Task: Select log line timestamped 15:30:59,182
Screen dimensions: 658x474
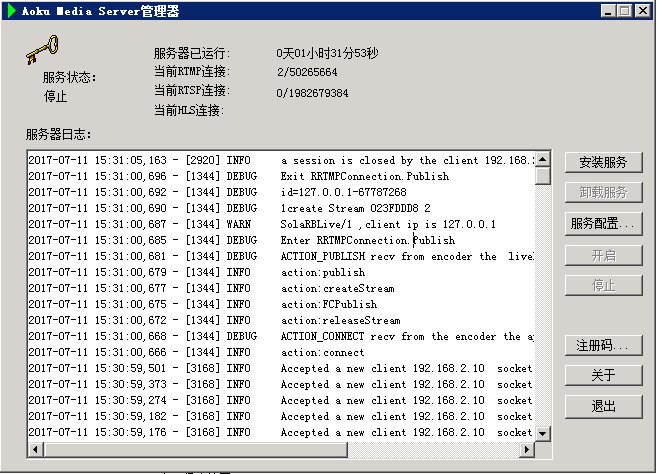Action: point(281,416)
